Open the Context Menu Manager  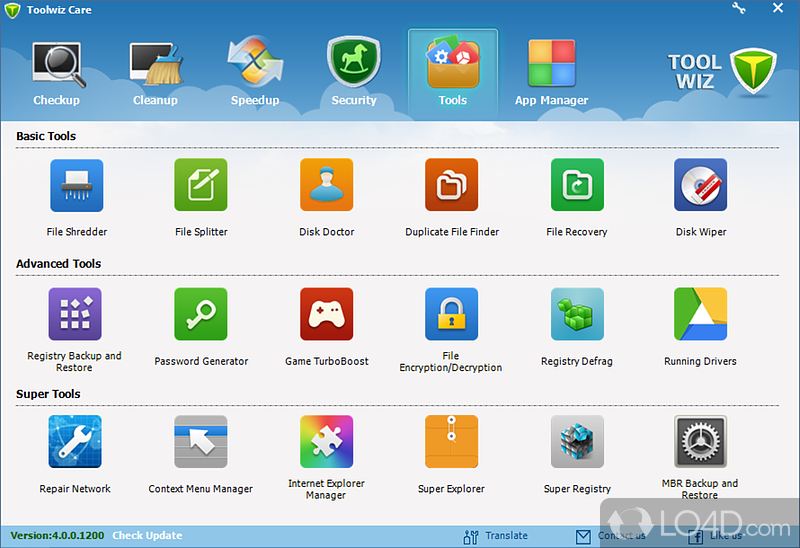[x=201, y=443]
